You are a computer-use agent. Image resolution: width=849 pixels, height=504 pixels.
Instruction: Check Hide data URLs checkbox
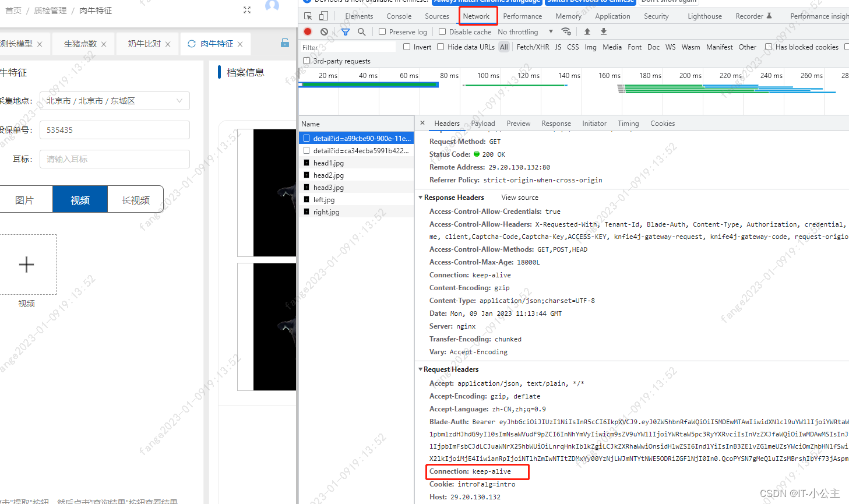(441, 47)
